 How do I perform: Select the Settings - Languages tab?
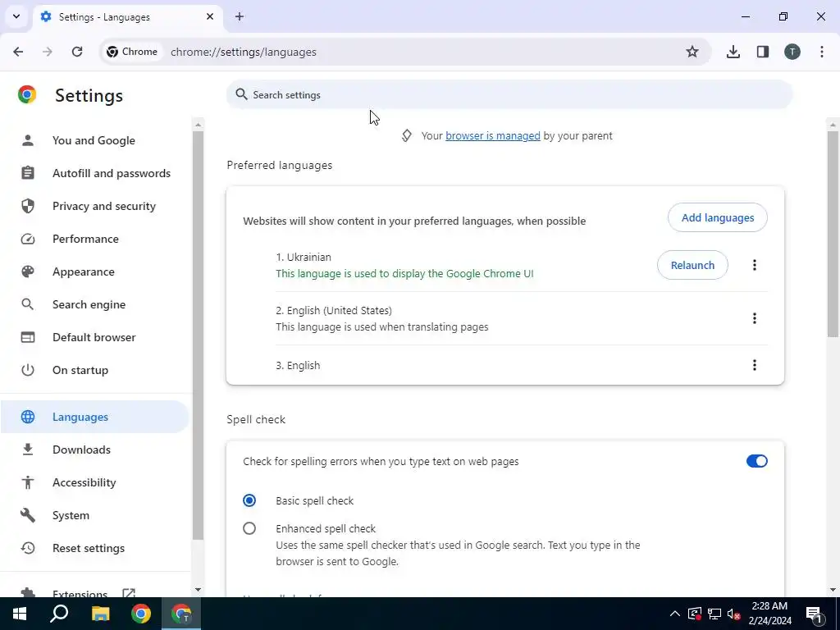(x=127, y=16)
